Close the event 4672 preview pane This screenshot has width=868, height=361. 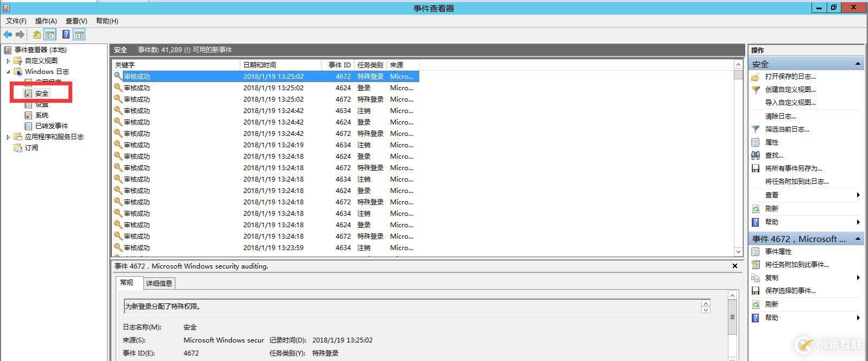point(735,266)
